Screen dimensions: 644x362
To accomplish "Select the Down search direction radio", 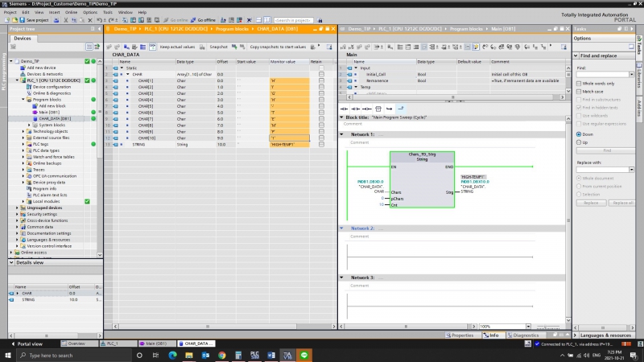I will click(579, 134).
